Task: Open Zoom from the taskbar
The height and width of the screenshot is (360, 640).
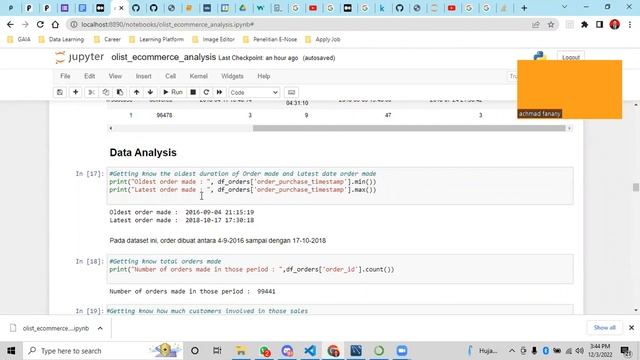Action: click(x=402, y=351)
